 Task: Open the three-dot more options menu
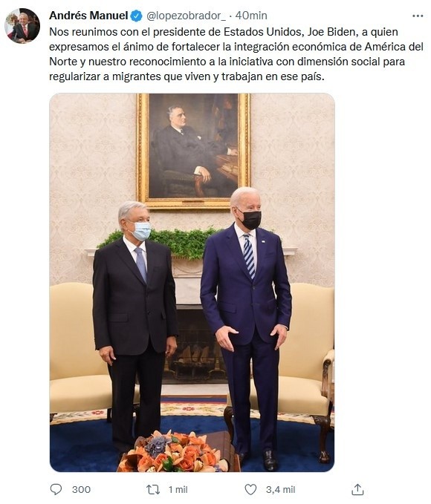tap(418, 16)
